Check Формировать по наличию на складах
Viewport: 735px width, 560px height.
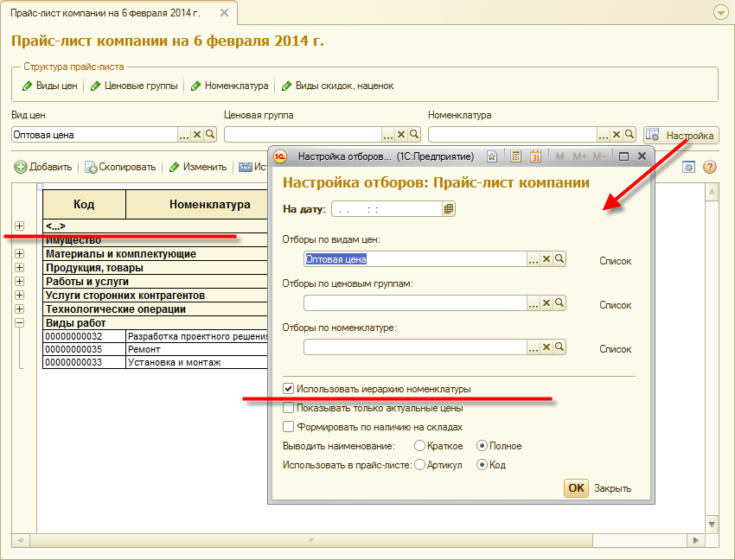click(290, 427)
